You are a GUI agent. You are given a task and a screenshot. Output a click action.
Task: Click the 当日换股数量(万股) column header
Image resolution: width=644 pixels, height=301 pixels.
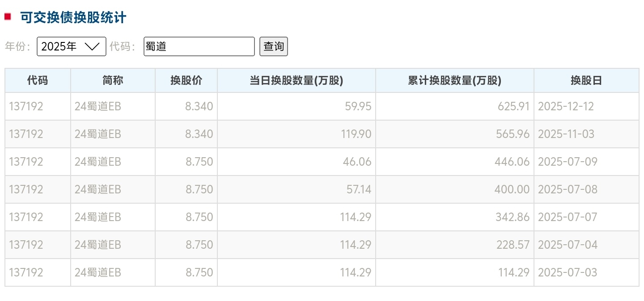pyautogui.click(x=296, y=81)
